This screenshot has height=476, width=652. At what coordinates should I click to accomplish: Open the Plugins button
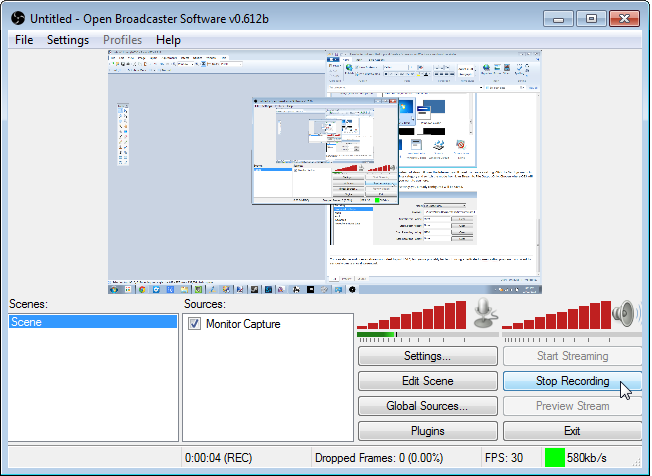coord(427,431)
